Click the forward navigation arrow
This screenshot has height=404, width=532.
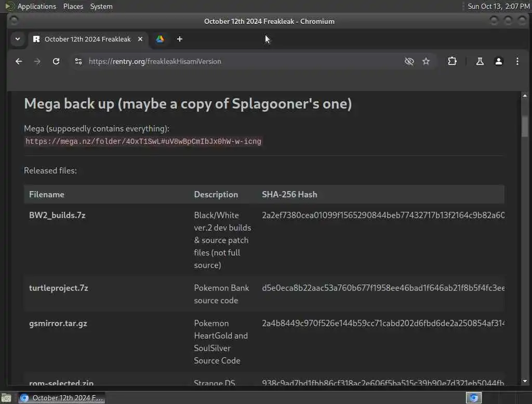click(x=37, y=61)
